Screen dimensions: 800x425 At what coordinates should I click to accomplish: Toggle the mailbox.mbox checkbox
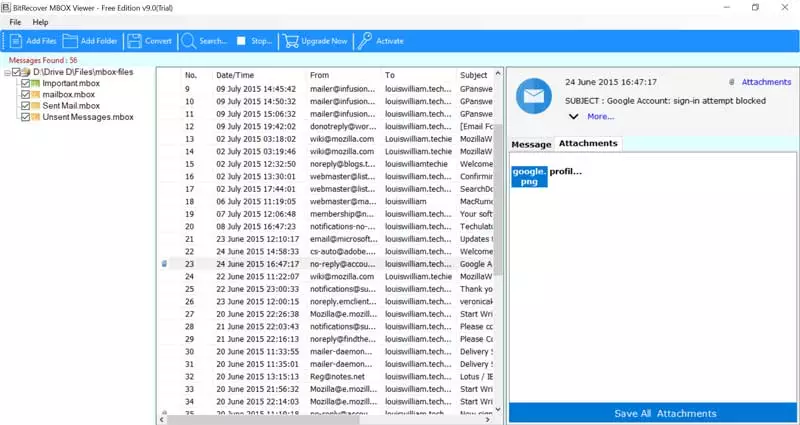click(26, 95)
